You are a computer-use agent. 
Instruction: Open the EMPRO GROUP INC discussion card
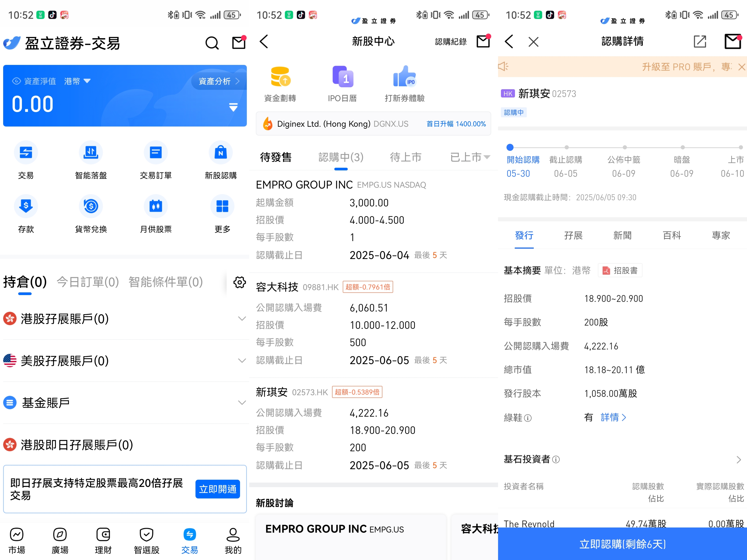(x=351, y=537)
